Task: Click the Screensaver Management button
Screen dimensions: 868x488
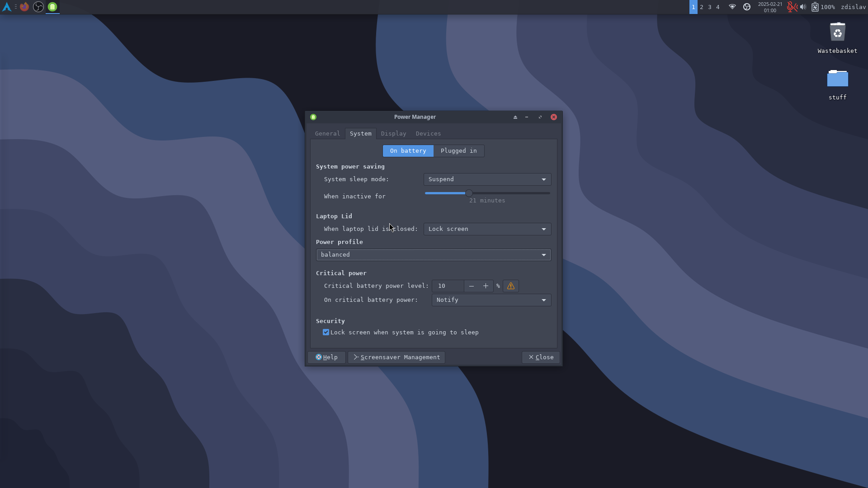Action: (396, 357)
